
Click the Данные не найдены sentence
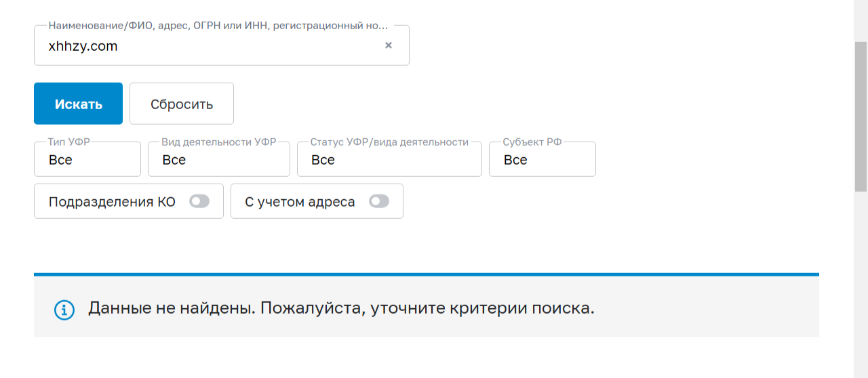(x=172, y=308)
